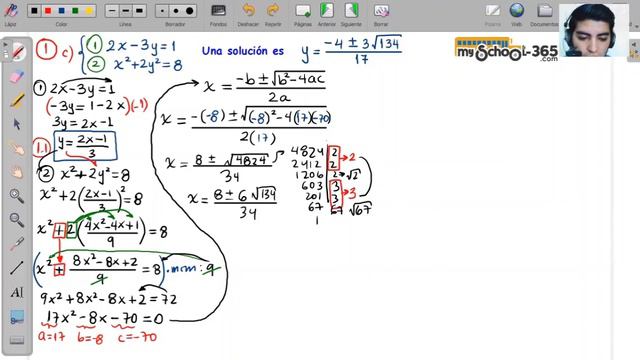Show the virtual keyboard
640x360 pixels.
click(x=17, y=340)
